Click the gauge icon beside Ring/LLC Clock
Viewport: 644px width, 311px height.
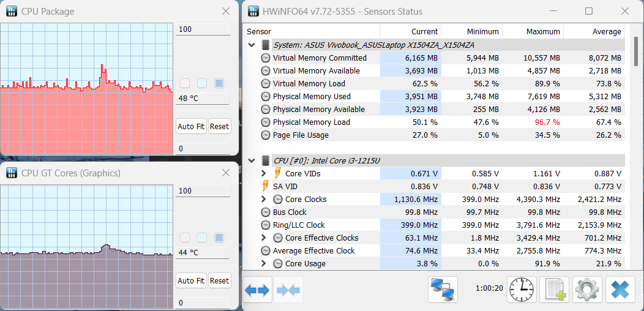[x=266, y=225]
